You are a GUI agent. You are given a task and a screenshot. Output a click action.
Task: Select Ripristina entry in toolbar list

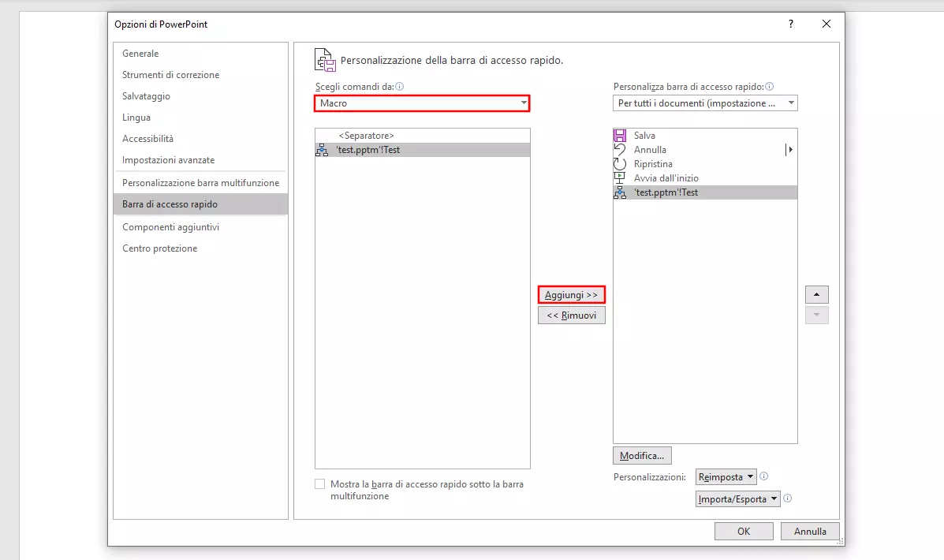[705, 164]
